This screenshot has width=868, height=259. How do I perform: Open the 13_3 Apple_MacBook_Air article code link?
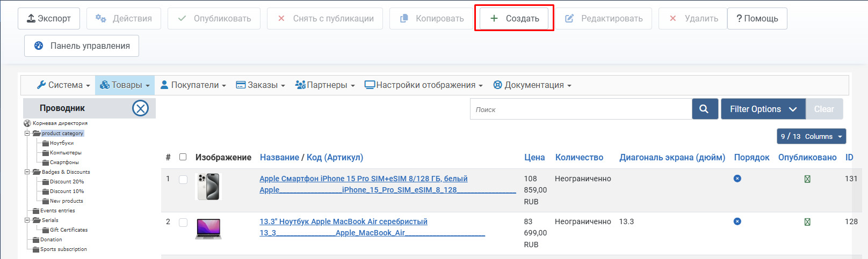(x=372, y=233)
